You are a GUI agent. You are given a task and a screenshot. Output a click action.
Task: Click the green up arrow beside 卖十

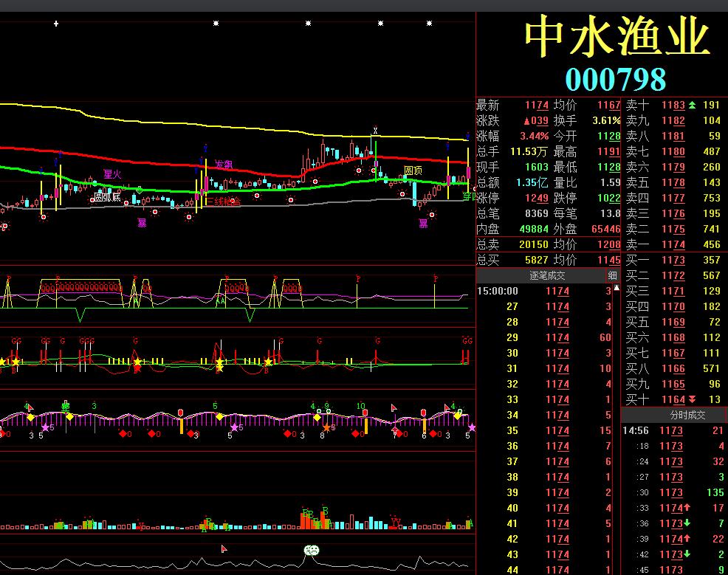[693, 105]
